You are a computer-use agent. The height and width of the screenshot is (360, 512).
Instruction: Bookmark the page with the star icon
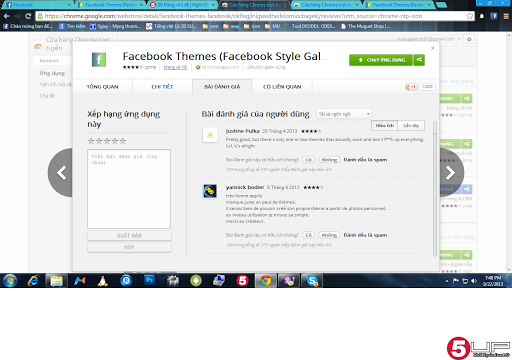tap(469, 16)
